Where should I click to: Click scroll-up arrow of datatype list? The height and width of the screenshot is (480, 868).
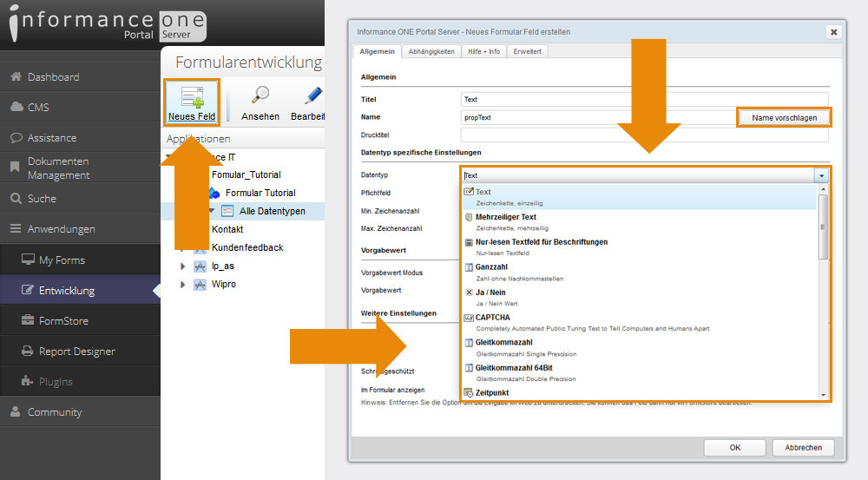tap(823, 189)
